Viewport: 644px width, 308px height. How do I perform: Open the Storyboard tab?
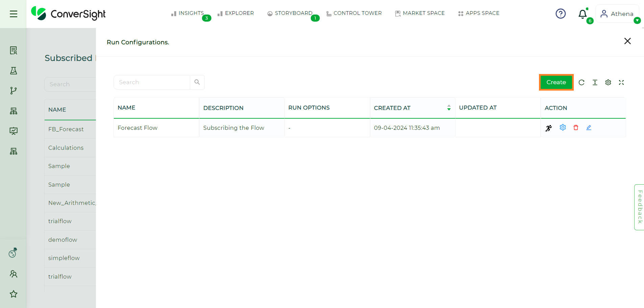click(290, 13)
